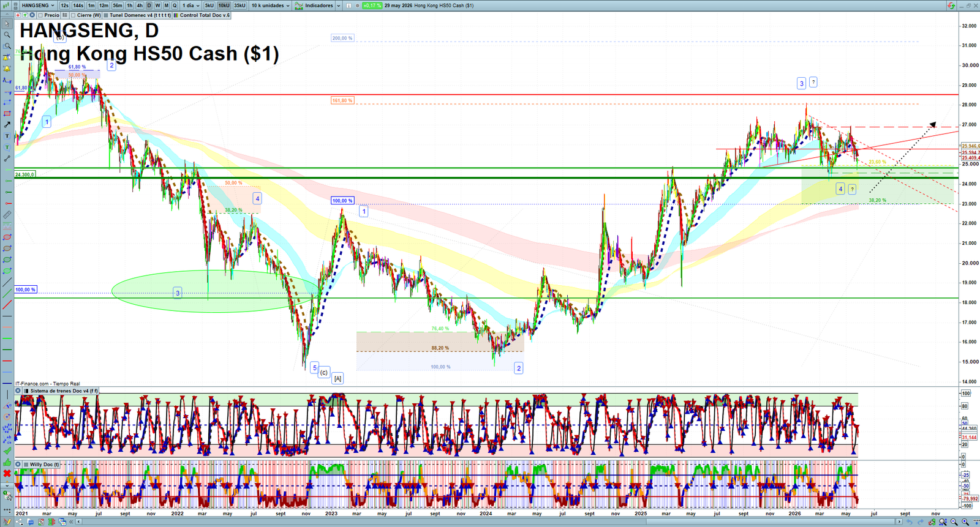The height and width of the screenshot is (527, 980).
Task: Open the HANGSENG symbol dropdown
Action: pos(38,6)
